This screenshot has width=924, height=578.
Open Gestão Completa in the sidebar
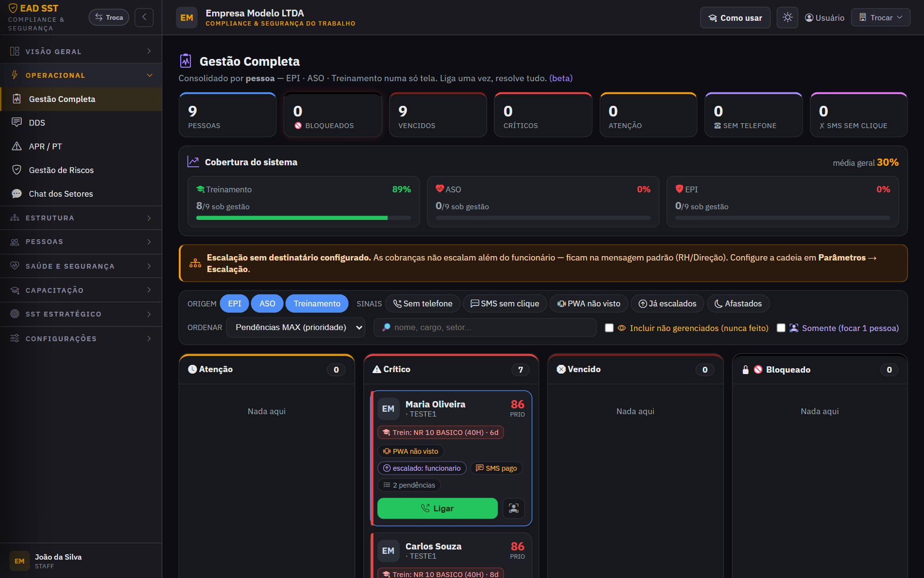(x=81, y=99)
